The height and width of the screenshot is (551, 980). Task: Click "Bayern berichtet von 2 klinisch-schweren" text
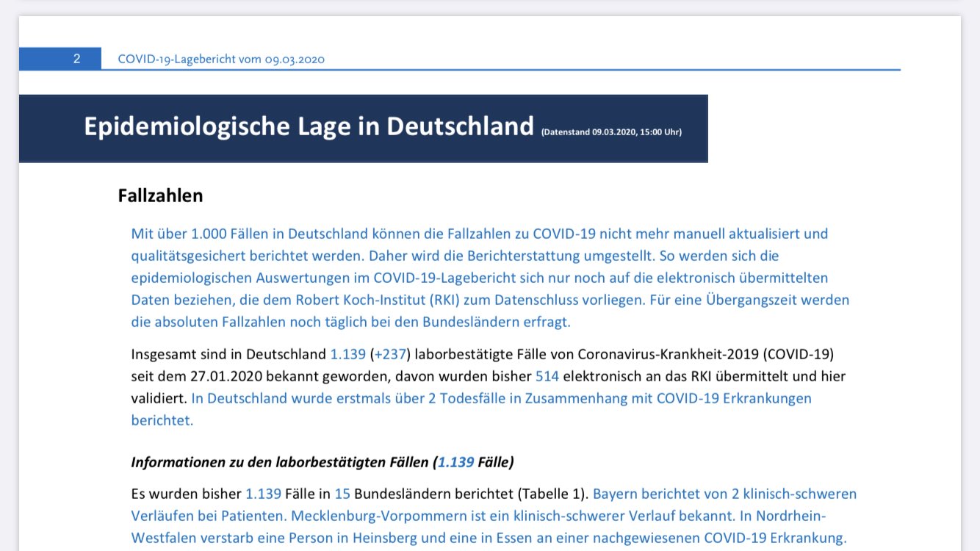(x=724, y=494)
